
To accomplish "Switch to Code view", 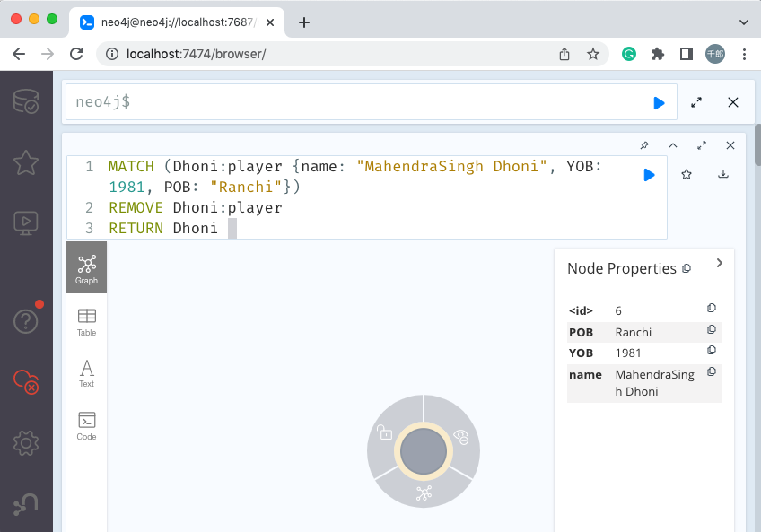I will point(86,425).
